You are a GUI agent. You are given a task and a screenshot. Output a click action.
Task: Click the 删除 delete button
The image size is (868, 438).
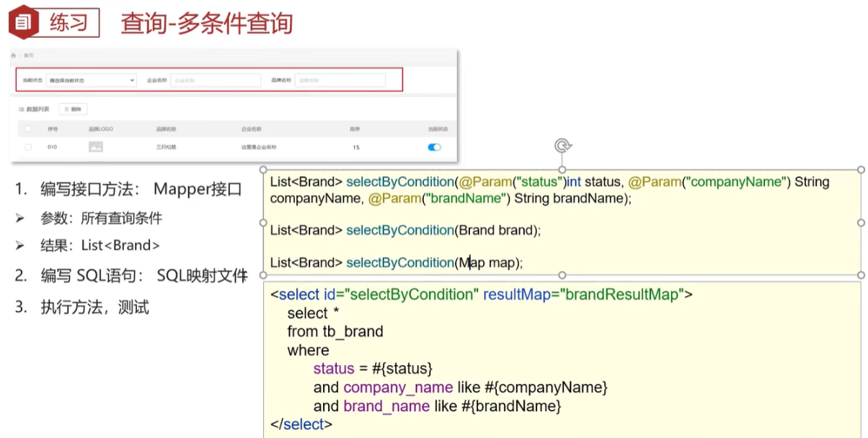(x=74, y=109)
